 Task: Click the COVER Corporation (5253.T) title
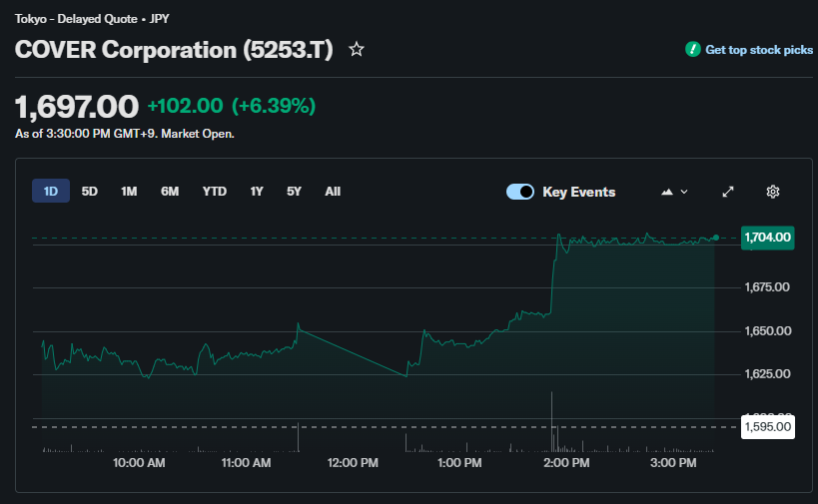174,50
